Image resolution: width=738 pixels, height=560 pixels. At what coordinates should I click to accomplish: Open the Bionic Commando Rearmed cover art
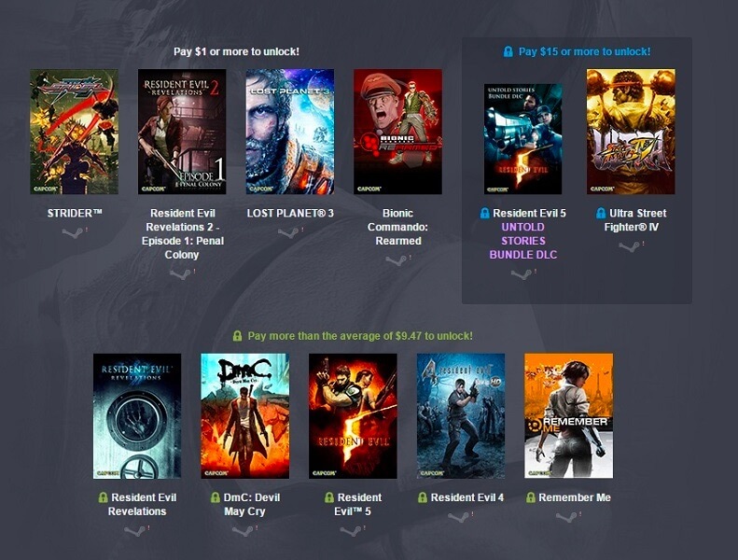coord(397,132)
